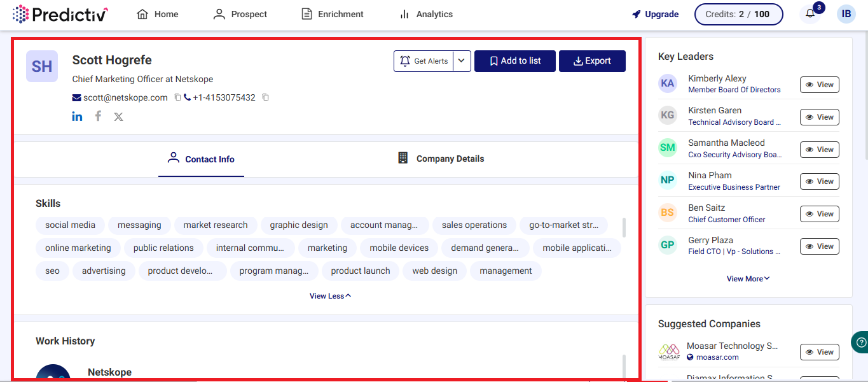Click the Add to list button
The height and width of the screenshot is (382, 868).
point(515,61)
